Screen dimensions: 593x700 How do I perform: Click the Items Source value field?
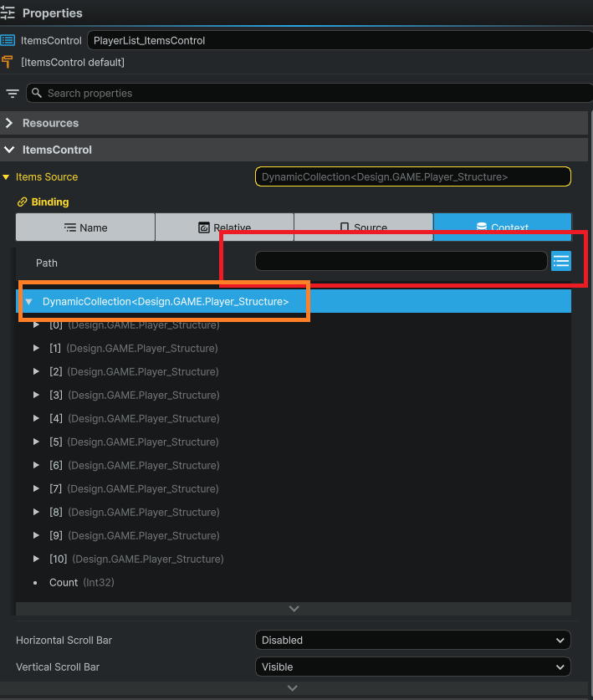[x=413, y=176]
